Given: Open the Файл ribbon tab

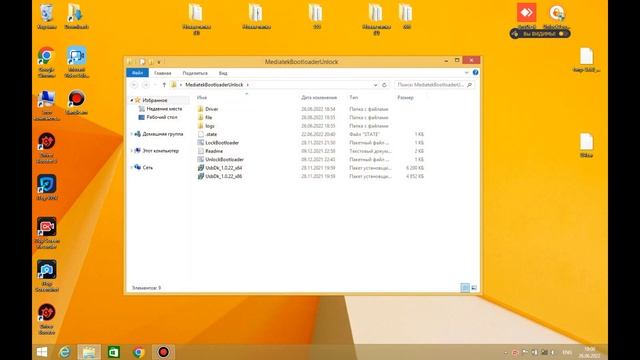Looking at the screenshot, I should click(x=138, y=73).
